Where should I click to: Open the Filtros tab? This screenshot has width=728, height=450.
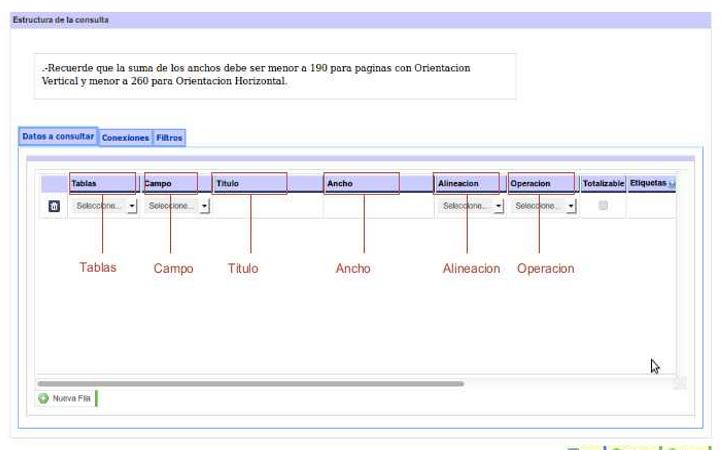tap(169, 138)
